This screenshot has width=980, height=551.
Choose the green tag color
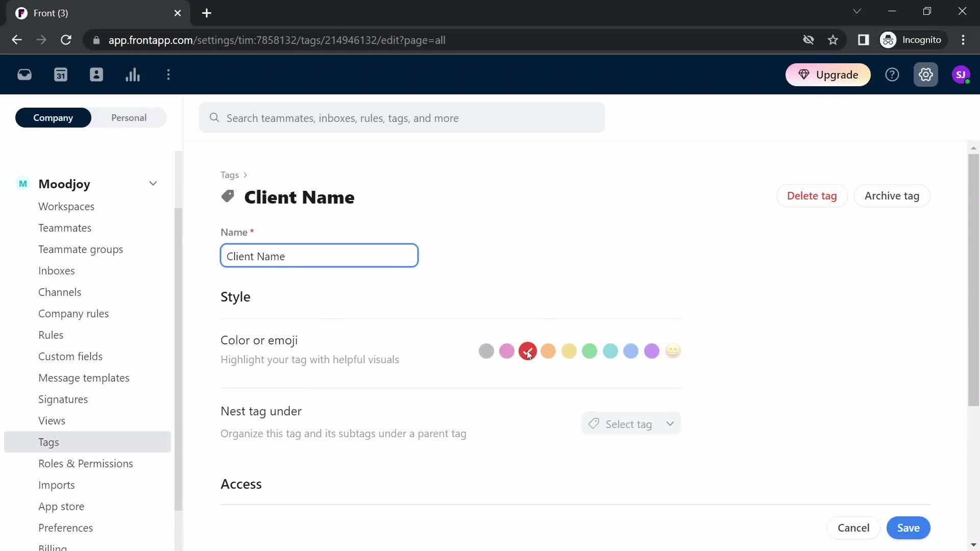590,351
